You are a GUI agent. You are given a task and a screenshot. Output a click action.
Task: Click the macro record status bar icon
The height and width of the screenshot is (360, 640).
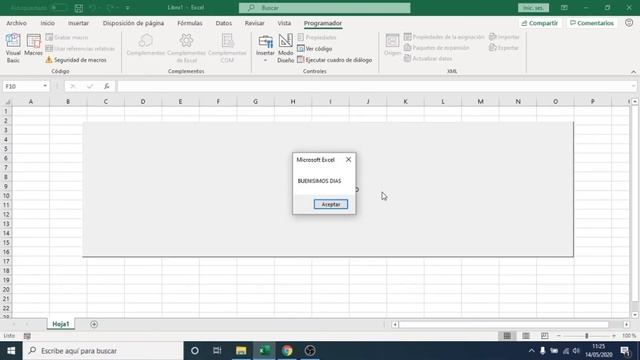click(x=27, y=336)
